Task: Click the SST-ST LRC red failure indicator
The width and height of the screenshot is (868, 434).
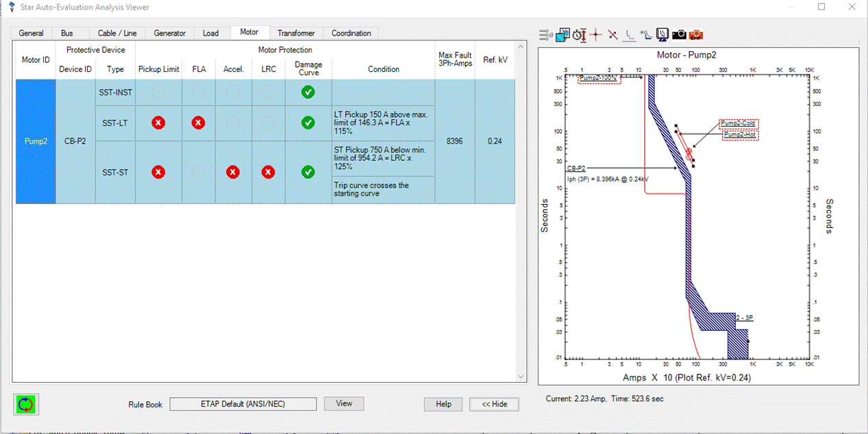Action: point(267,172)
